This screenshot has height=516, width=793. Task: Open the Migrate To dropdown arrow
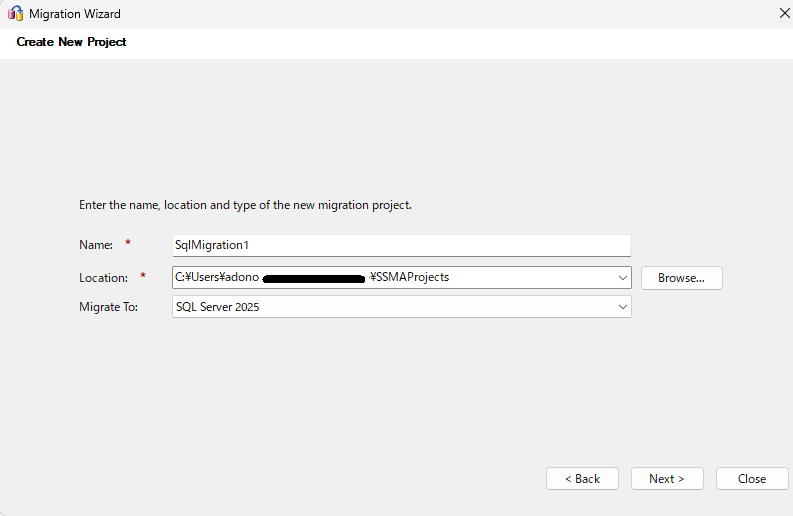point(622,307)
